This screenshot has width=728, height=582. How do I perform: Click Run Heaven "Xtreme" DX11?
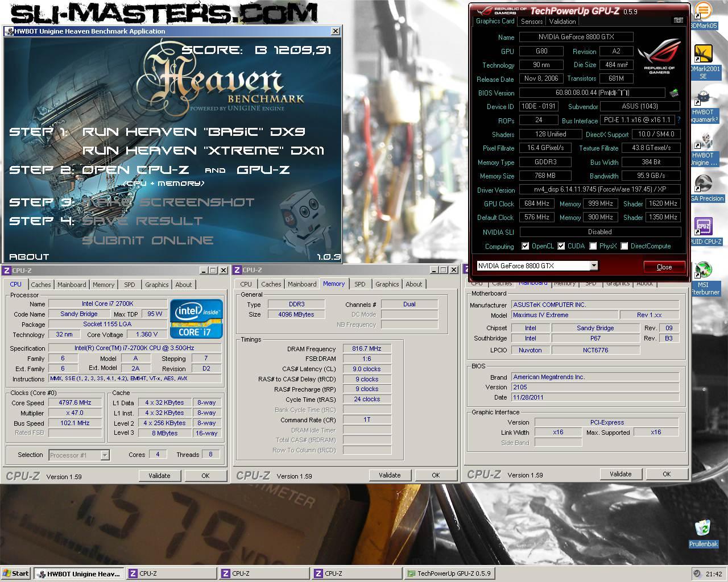204,151
